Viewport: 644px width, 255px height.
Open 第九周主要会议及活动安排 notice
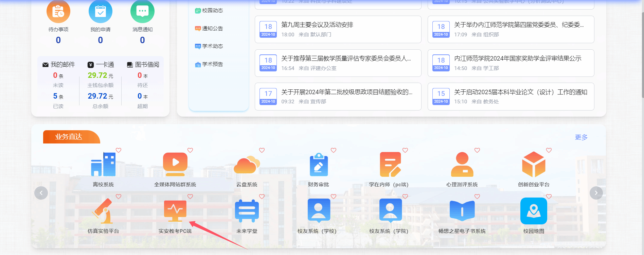[317, 25]
